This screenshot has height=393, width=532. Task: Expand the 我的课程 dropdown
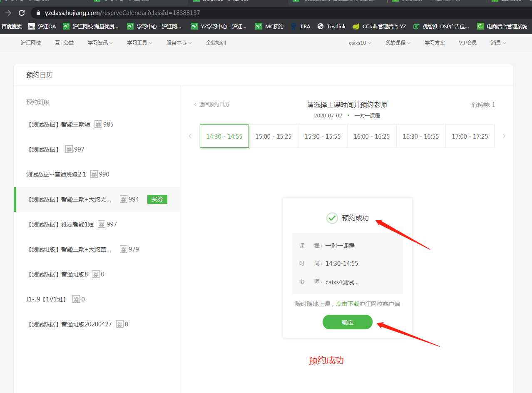click(398, 42)
